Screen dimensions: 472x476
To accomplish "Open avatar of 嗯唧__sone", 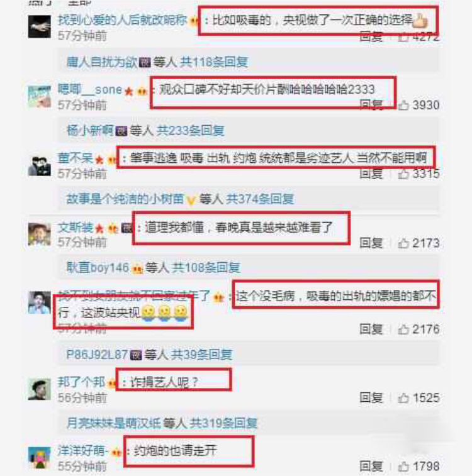I will pyautogui.click(x=40, y=97).
